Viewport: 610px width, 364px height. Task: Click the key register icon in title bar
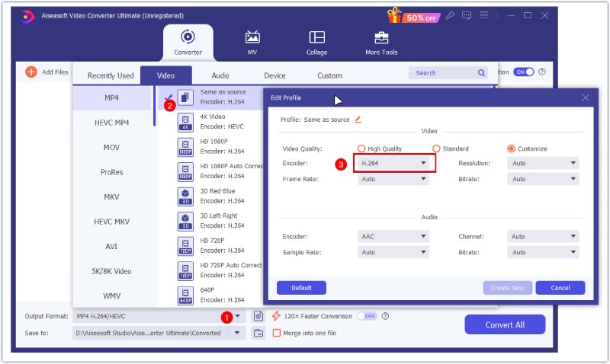(x=450, y=15)
